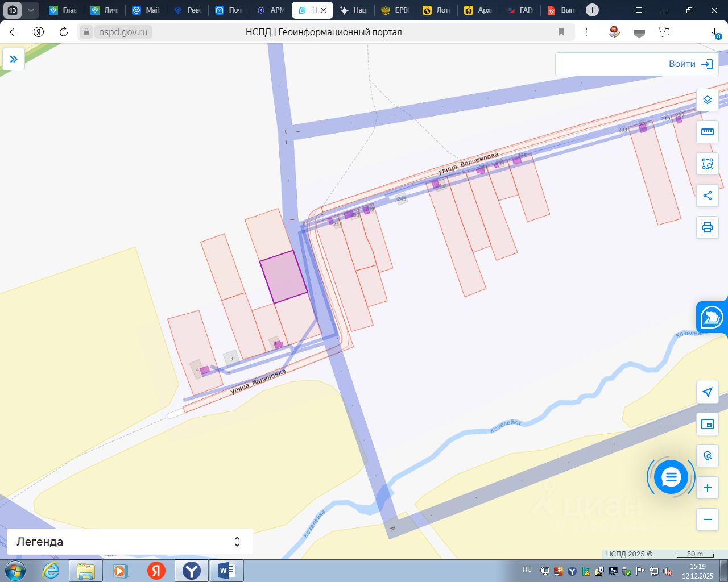728x582 pixels.
Task: Open the Word application in the taskbar
Action: 227,571
